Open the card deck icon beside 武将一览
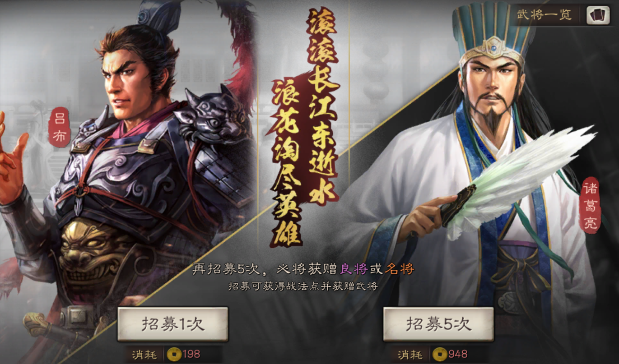Screen dimensions: 619x364 [x=598, y=15]
